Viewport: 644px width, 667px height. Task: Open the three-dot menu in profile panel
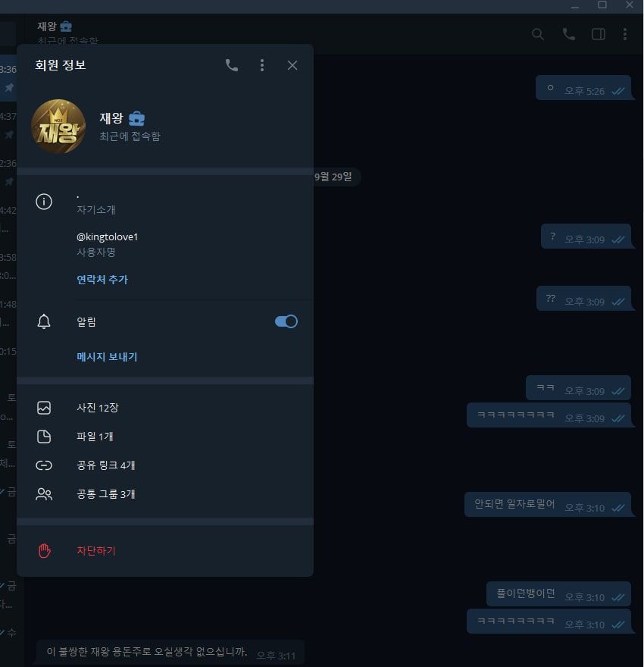point(262,65)
